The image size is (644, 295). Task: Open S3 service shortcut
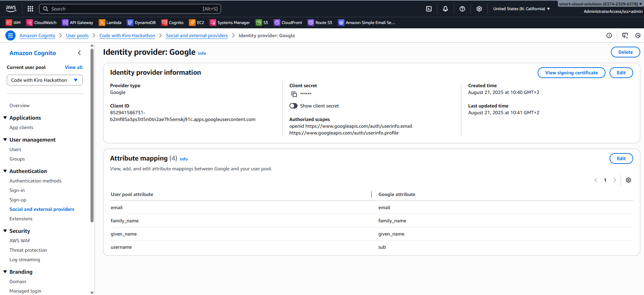(x=262, y=23)
